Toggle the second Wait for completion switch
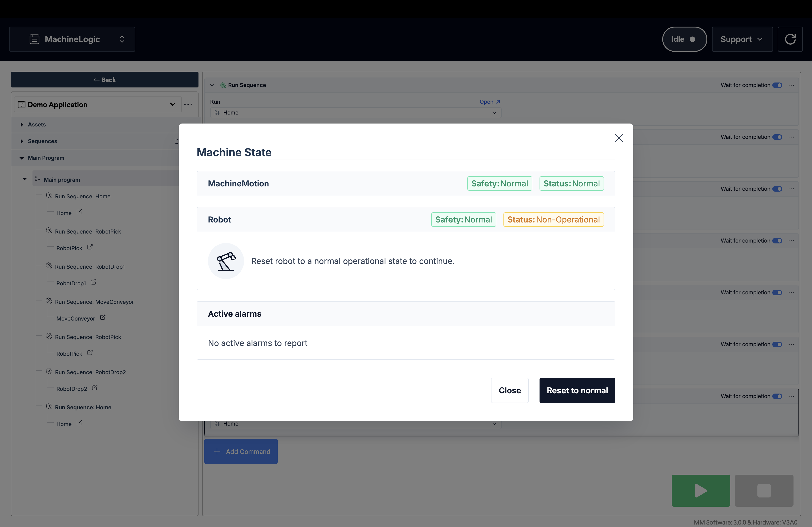The height and width of the screenshot is (527, 812). [777, 137]
